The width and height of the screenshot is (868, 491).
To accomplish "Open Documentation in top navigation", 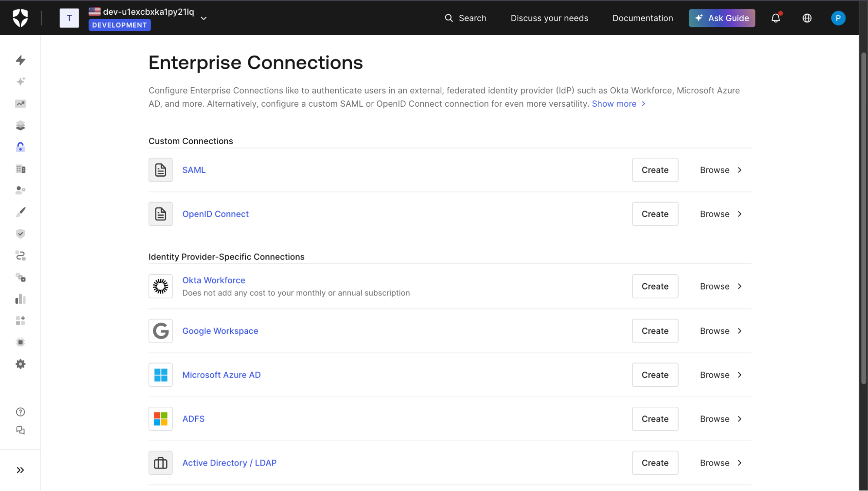I will 642,18.
